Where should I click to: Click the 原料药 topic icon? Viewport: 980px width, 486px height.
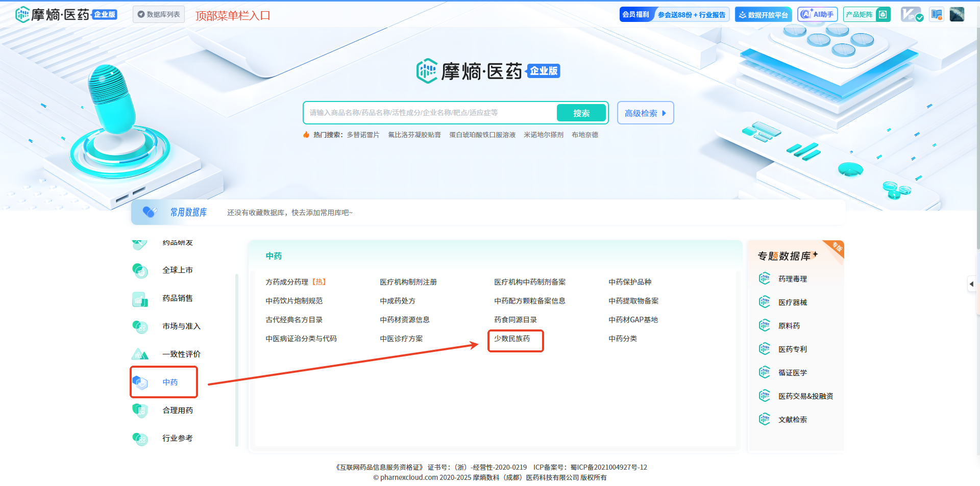pyautogui.click(x=765, y=325)
